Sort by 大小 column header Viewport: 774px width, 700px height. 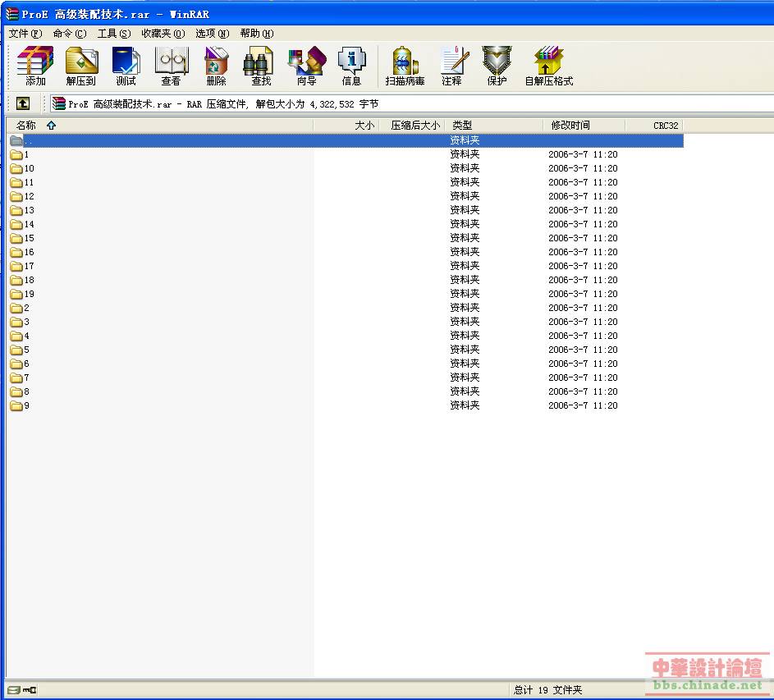tap(346, 126)
